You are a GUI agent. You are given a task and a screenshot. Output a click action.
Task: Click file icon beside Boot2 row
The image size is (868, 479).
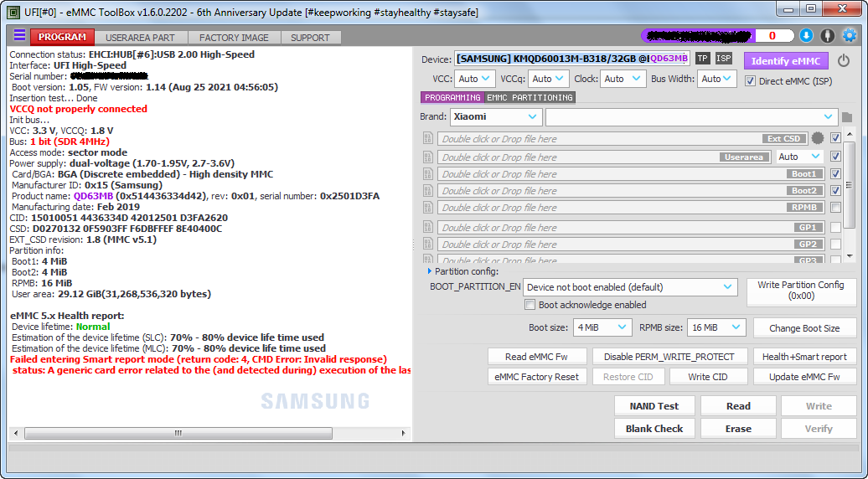[x=428, y=191]
